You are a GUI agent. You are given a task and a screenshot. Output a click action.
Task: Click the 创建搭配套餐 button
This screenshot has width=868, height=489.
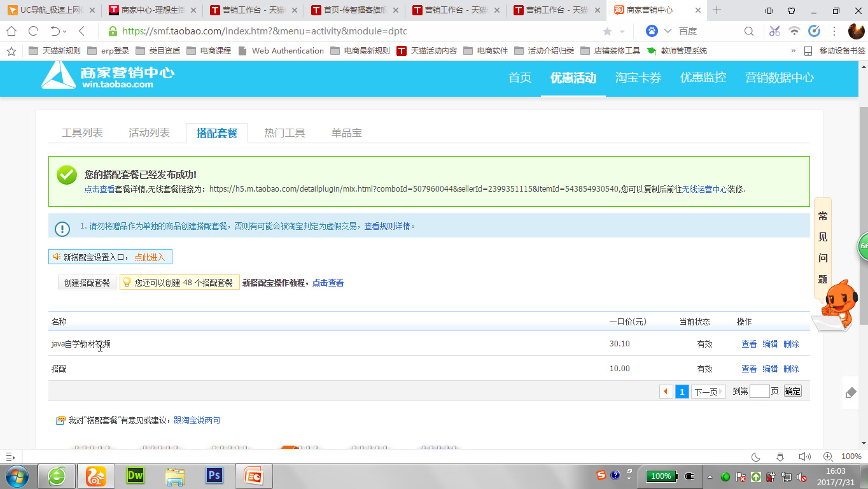pos(87,281)
